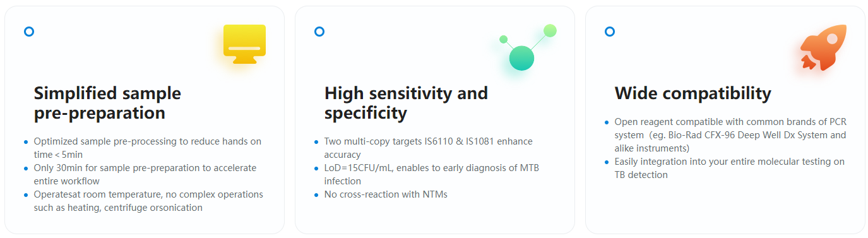The height and width of the screenshot is (238, 868).
Task: Click the yellow monitor icon
Action: pos(244,44)
